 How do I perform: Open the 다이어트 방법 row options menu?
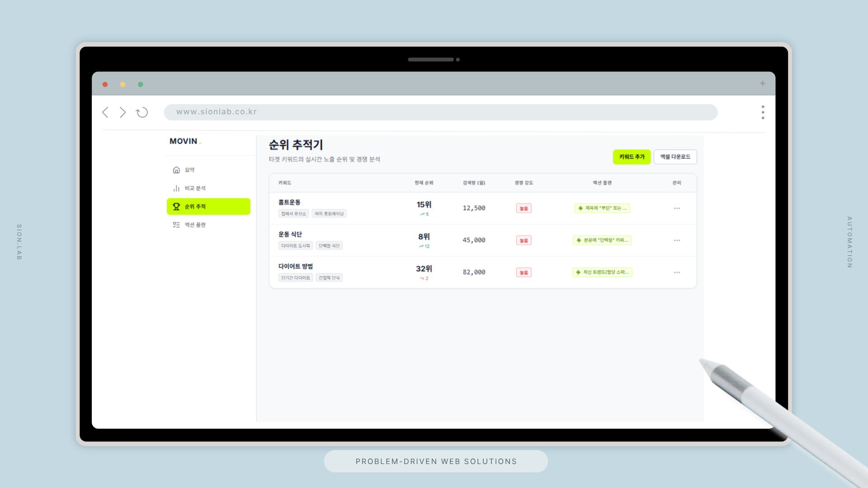coord(677,272)
